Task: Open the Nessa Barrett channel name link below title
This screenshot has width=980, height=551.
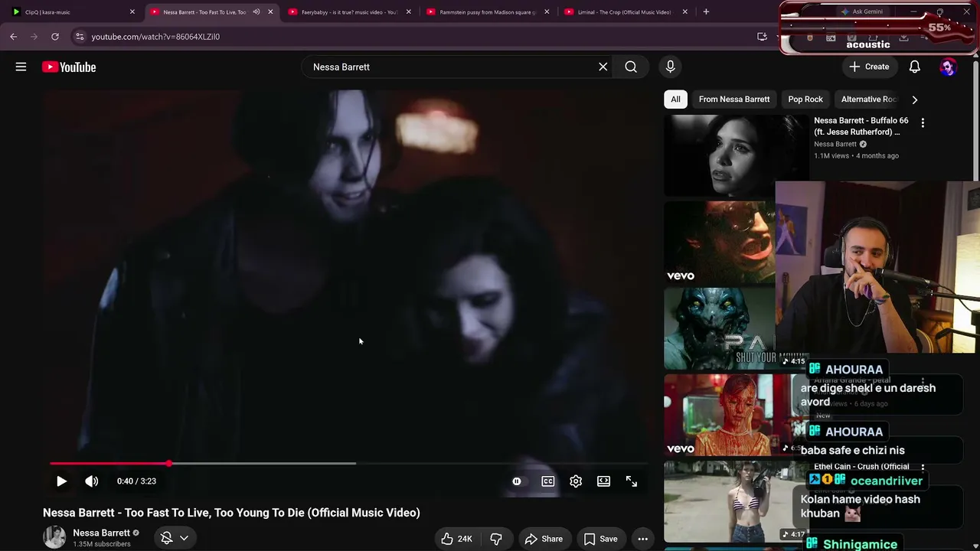Action: click(x=101, y=533)
